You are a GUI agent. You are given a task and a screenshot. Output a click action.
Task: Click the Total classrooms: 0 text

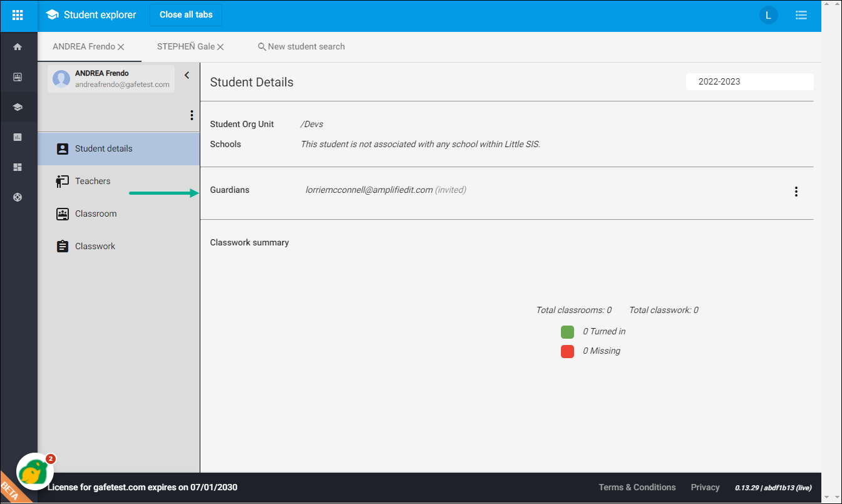coord(574,310)
